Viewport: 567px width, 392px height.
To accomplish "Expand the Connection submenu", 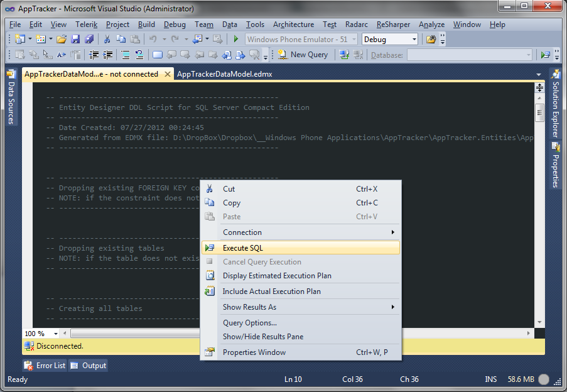I will [x=301, y=232].
